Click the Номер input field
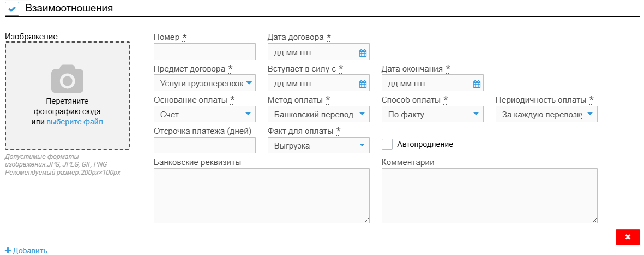This screenshot has height=255, width=644. [204, 52]
